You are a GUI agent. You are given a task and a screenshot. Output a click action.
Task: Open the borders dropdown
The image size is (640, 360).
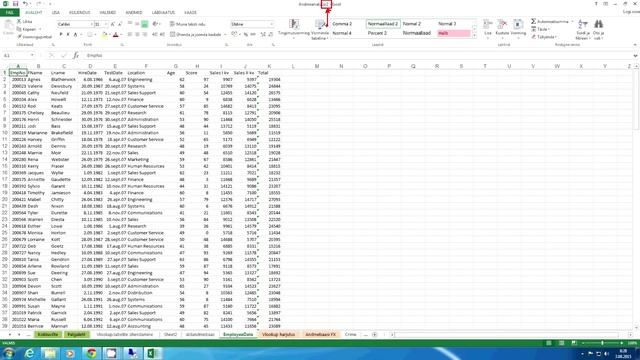pyautogui.click(x=96, y=35)
